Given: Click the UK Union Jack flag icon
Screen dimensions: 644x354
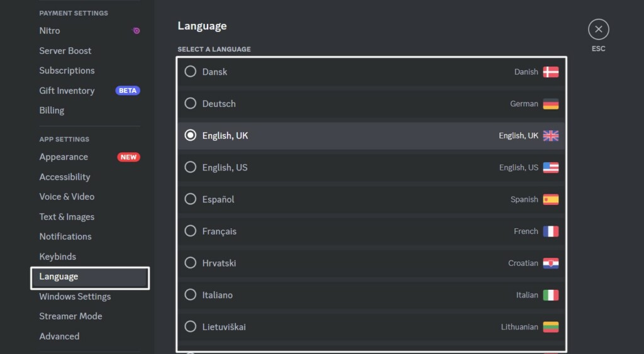Looking at the screenshot, I should tap(550, 136).
